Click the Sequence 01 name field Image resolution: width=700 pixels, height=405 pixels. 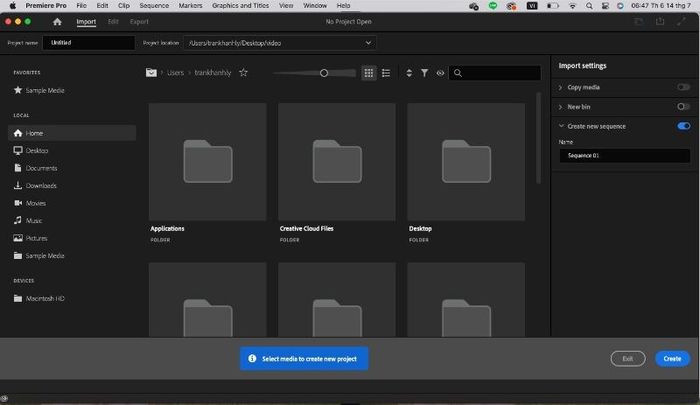point(624,156)
